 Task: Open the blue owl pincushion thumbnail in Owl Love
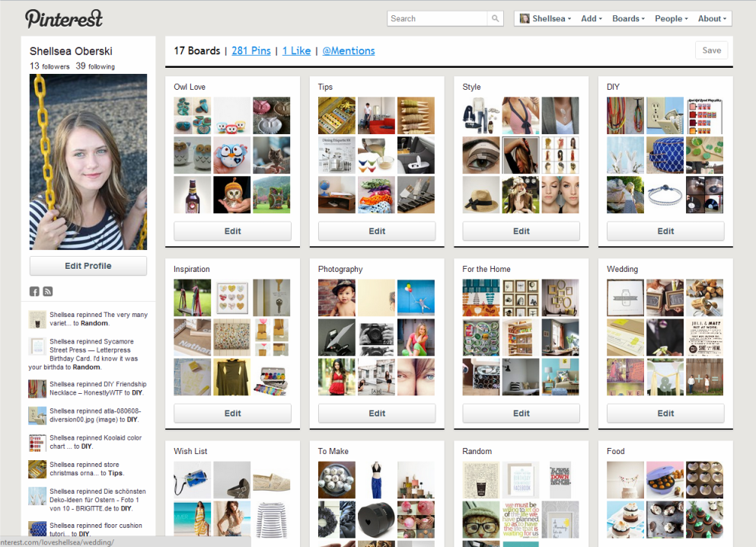coord(232,155)
